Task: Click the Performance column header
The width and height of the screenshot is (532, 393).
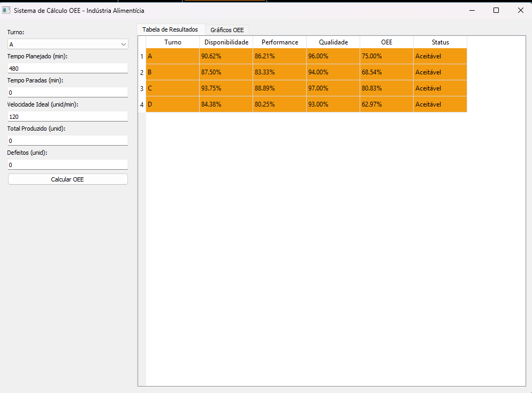Action: [280, 42]
